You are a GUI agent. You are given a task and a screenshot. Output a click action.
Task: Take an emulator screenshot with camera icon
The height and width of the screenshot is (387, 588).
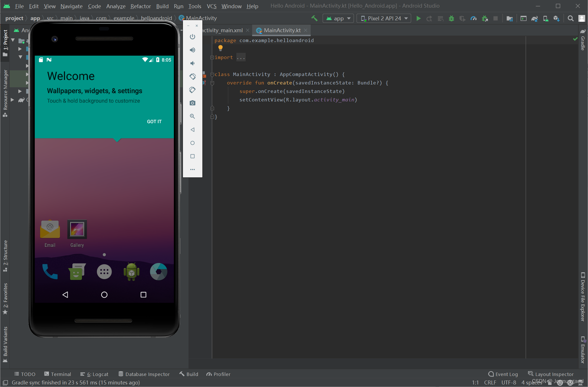pos(193,103)
